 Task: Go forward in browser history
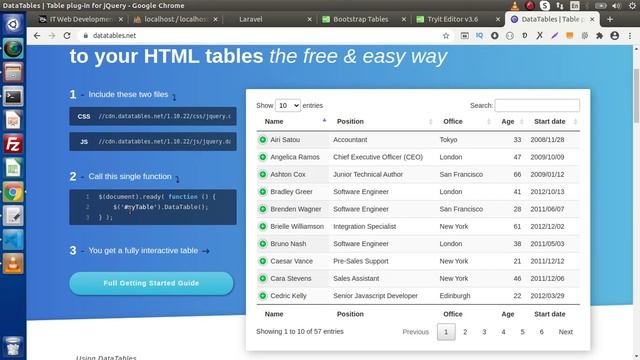tap(52, 36)
